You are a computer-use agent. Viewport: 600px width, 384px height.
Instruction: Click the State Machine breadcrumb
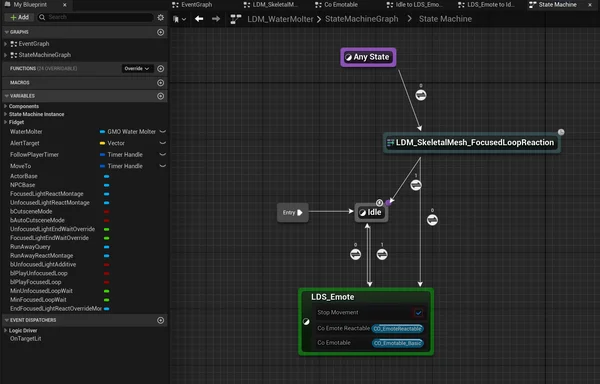click(445, 19)
